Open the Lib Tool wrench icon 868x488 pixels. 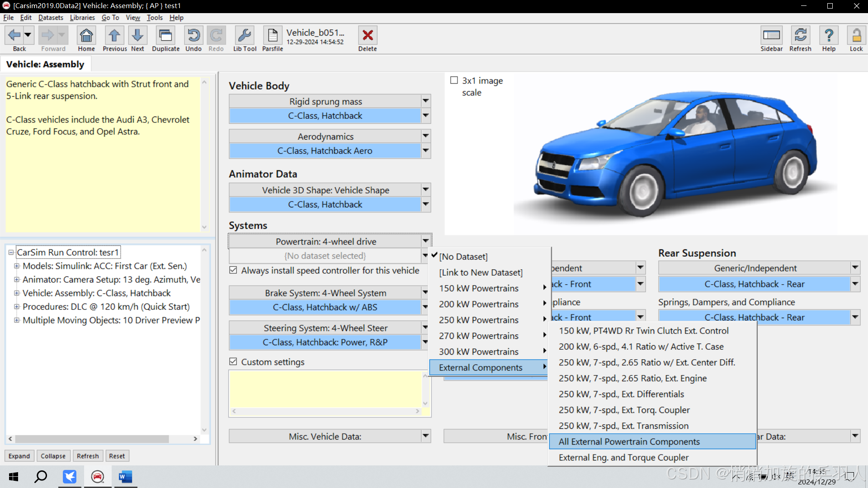click(245, 35)
